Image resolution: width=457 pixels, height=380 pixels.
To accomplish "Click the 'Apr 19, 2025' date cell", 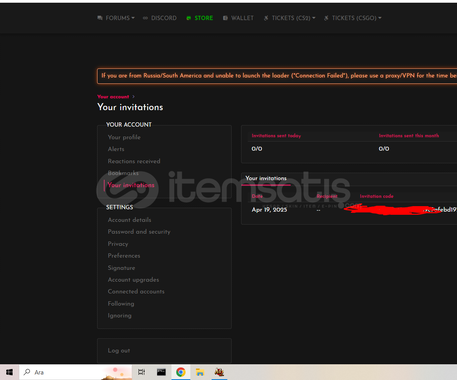I will click(269, 210).
